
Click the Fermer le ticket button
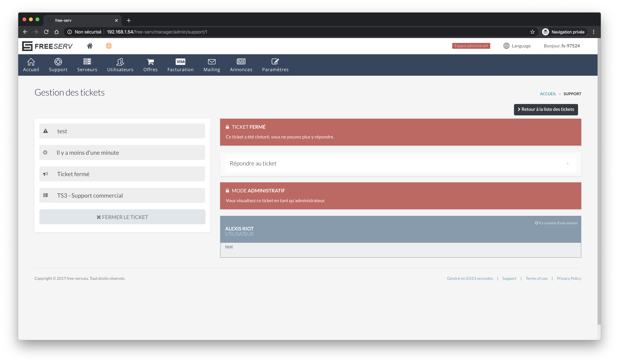point(122,217)
